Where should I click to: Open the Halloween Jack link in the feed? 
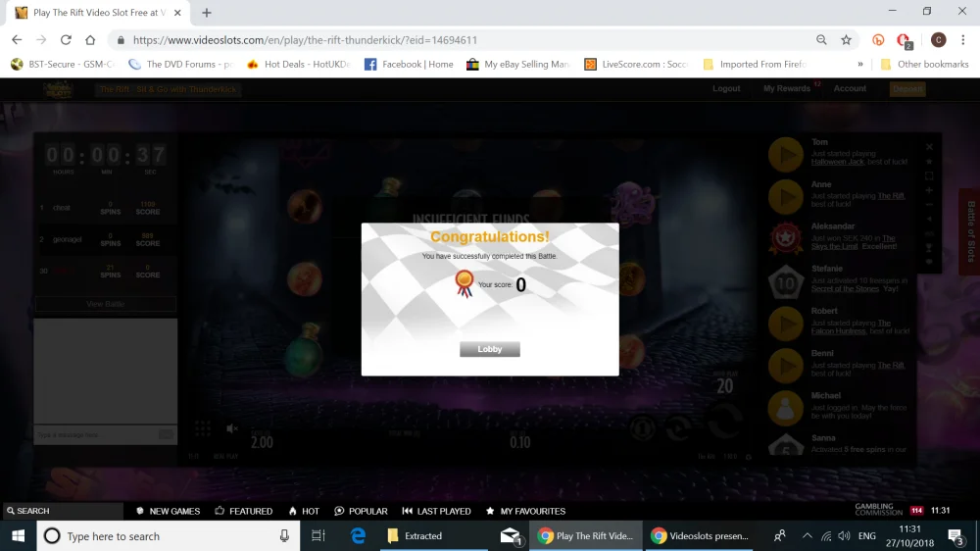coord(838,162)
